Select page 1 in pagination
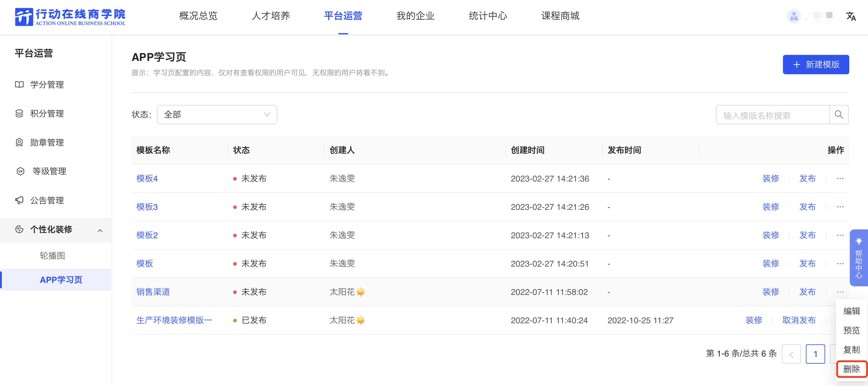The height and width of the screenshot is (386, 868). pos(815,354)
